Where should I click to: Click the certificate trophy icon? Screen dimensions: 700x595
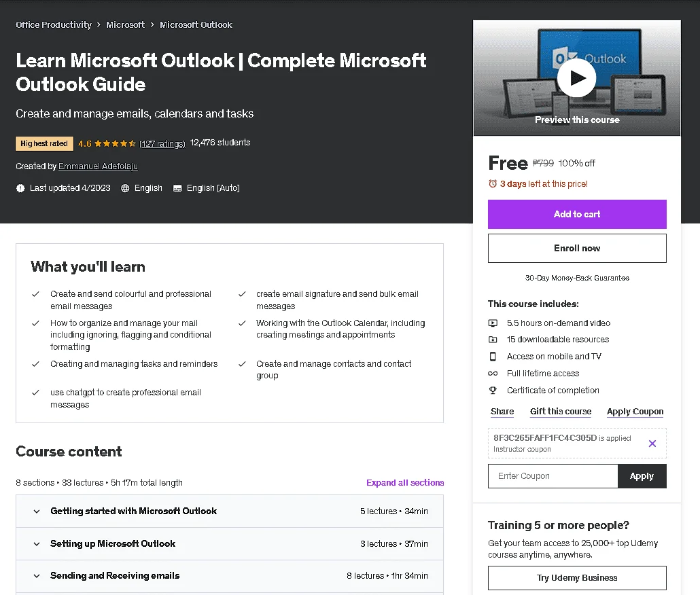pos(493,391)
